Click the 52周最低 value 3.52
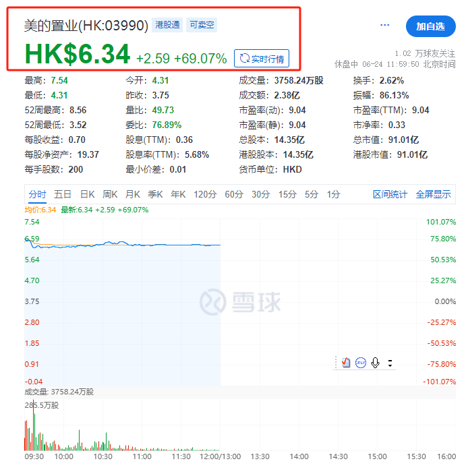468x476 pixels. 78,125
